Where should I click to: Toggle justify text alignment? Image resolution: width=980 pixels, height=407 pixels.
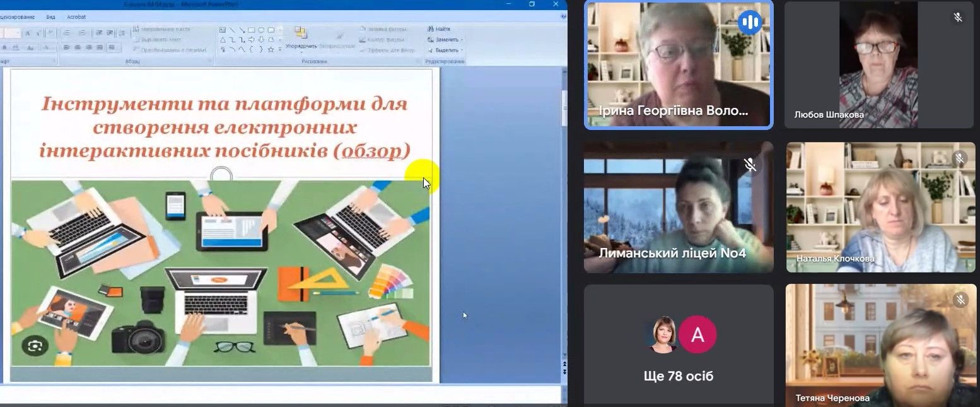pos(100,47)
